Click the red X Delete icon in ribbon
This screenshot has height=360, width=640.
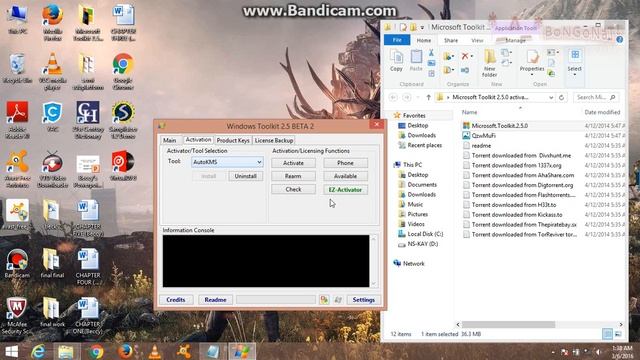pyautogui.click(x=465, y=56)
